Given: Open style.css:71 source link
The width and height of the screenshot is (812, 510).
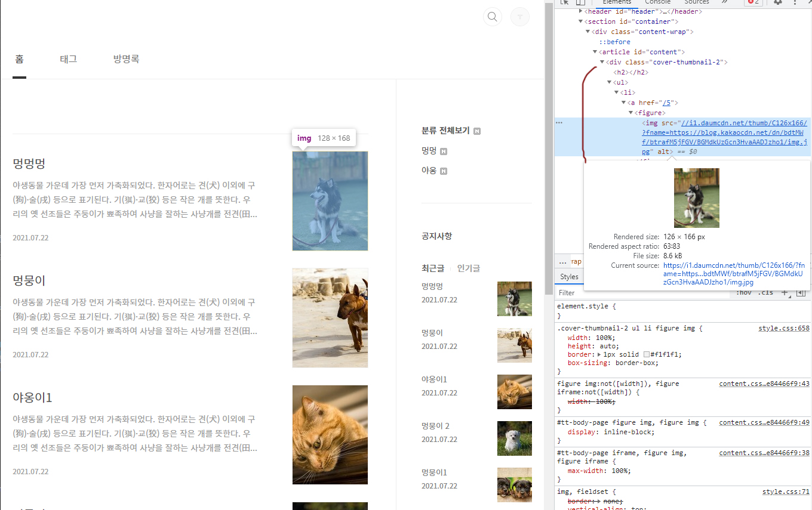Looking at the screenshot, I should click(x=786, y=492).
